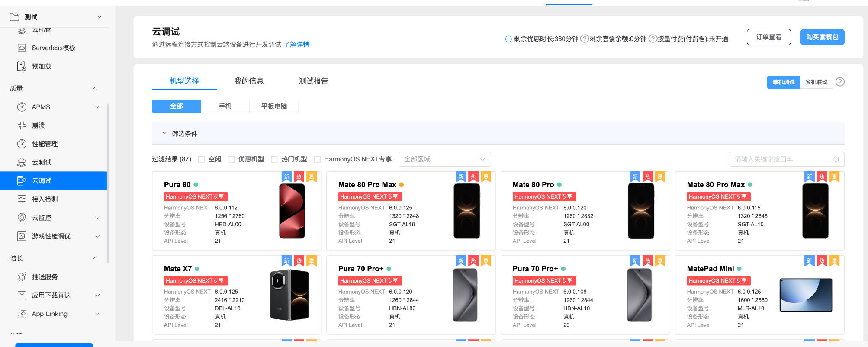Expand the 应用下载直达 submenu
The height and width of the screenshot is (347, 868).
pos(97,295)
